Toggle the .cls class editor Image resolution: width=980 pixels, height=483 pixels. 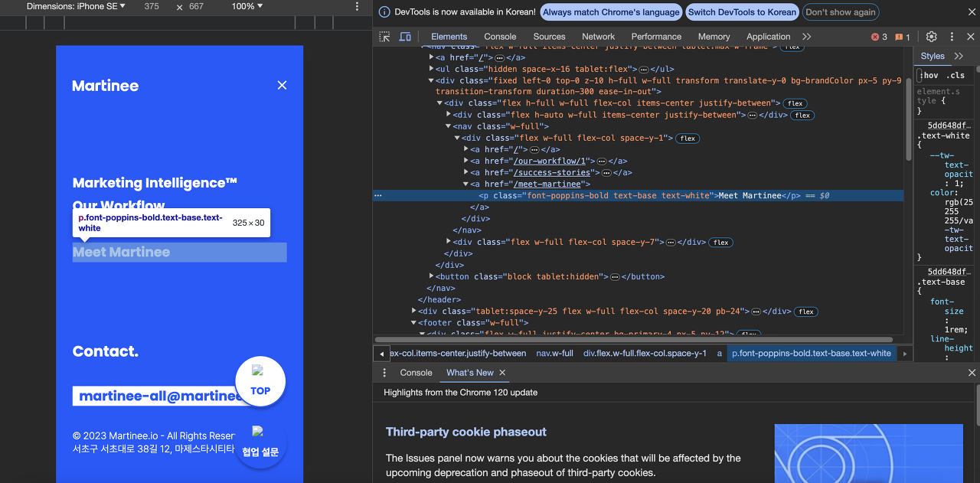click(955, 75)
